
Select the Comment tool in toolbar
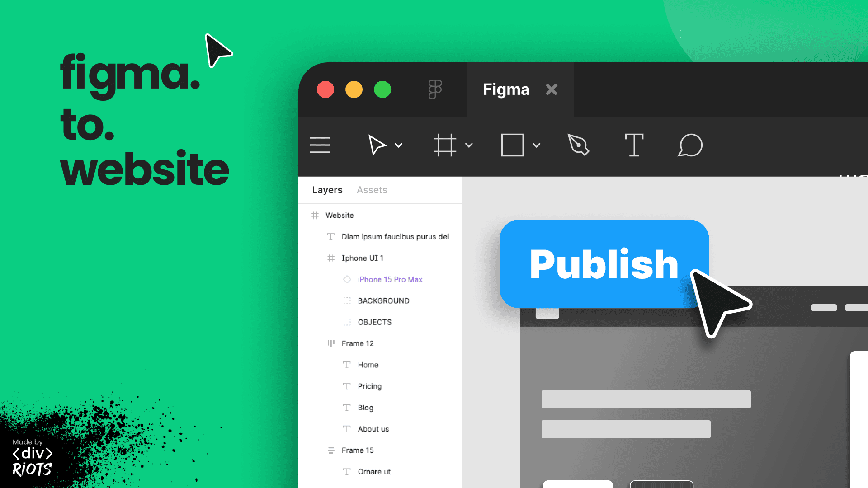[690, 145]
